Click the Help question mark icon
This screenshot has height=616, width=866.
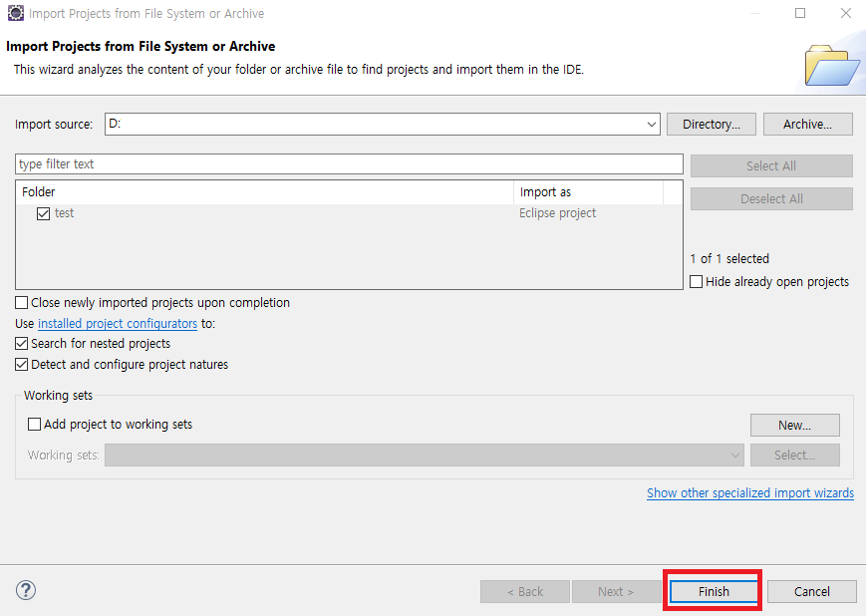[x=25, y=590]
